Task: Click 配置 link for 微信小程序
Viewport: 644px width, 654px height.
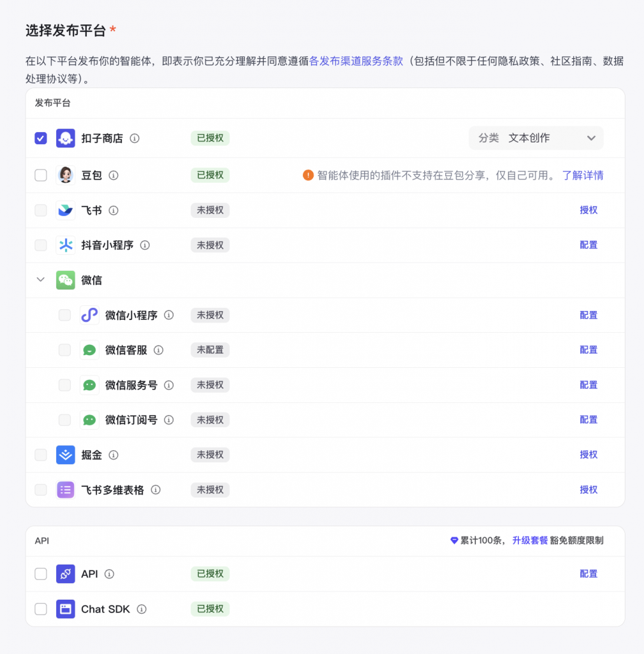Action: click(588, 316)
